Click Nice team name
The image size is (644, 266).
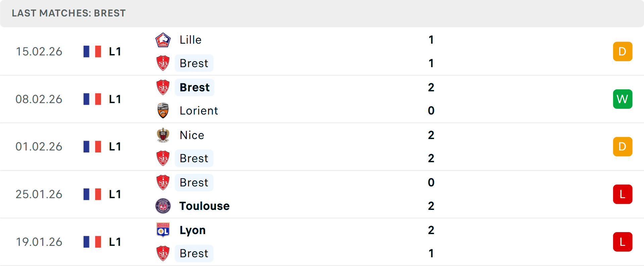(x=192, y=135)
